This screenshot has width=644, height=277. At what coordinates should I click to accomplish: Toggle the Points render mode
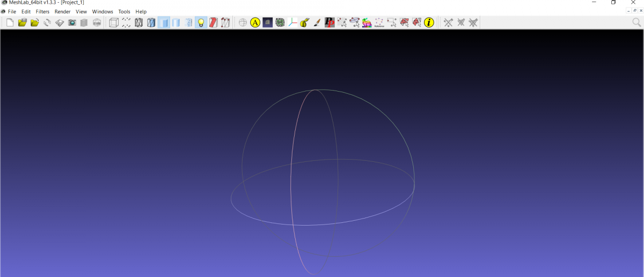click(x=126, y=23)
